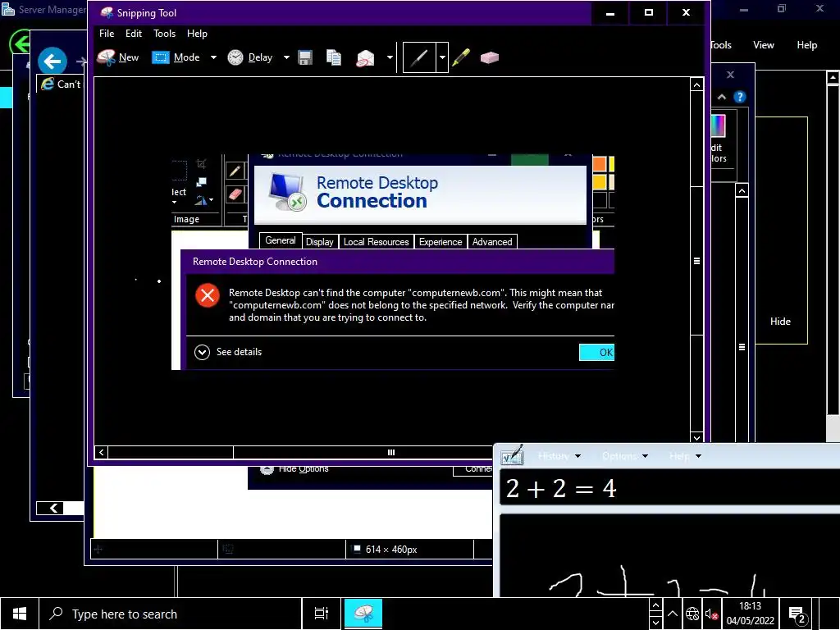This screenshot has width=840, height=630.
Task: Click the Snipping Tool vertical scroll up arrow
Action: (696, 84)
